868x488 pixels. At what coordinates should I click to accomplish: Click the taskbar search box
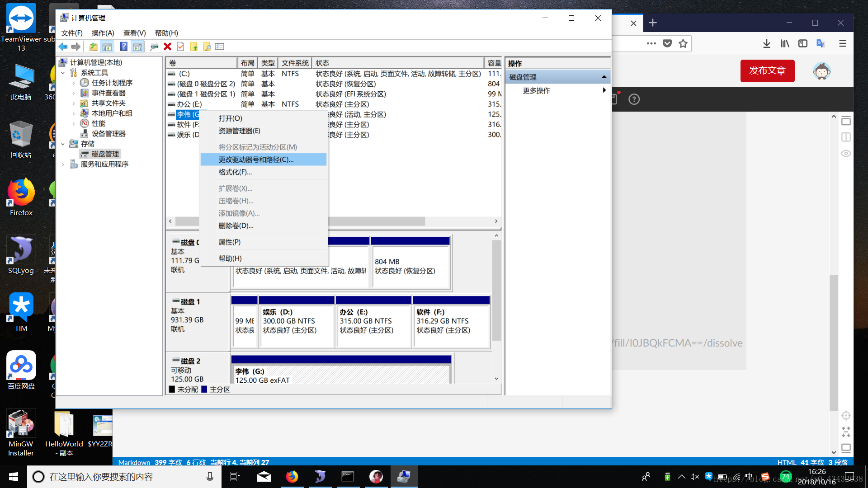[x=124, y=477]
